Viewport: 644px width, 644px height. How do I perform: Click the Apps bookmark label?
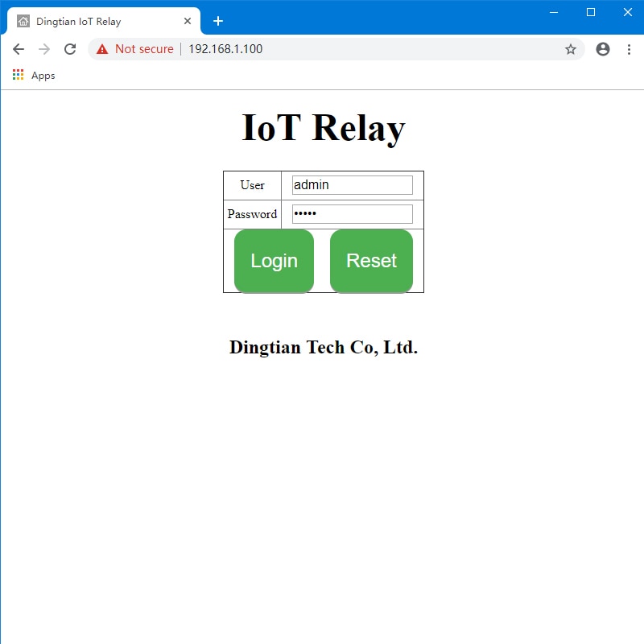pos(43,76)
